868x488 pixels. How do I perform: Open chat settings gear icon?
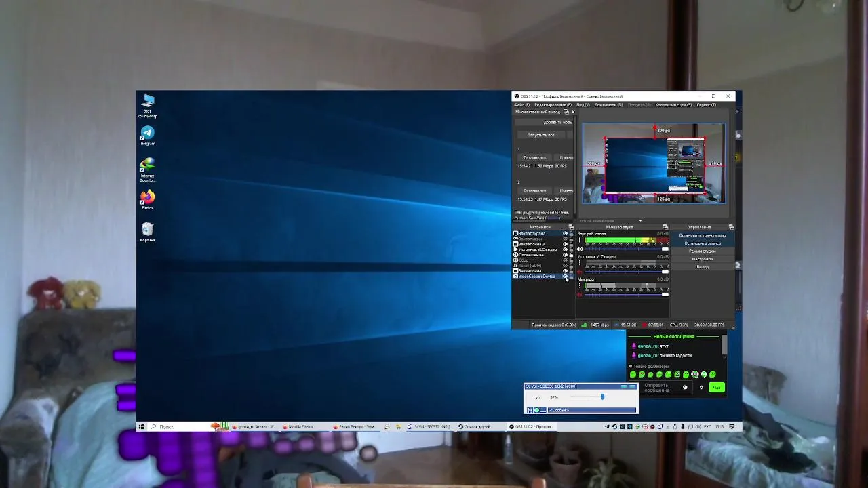701,387
